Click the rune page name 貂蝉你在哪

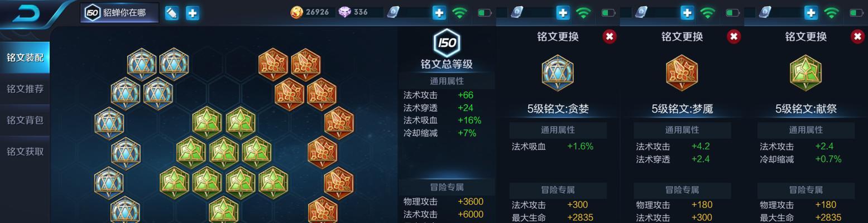tap(124, 12)
